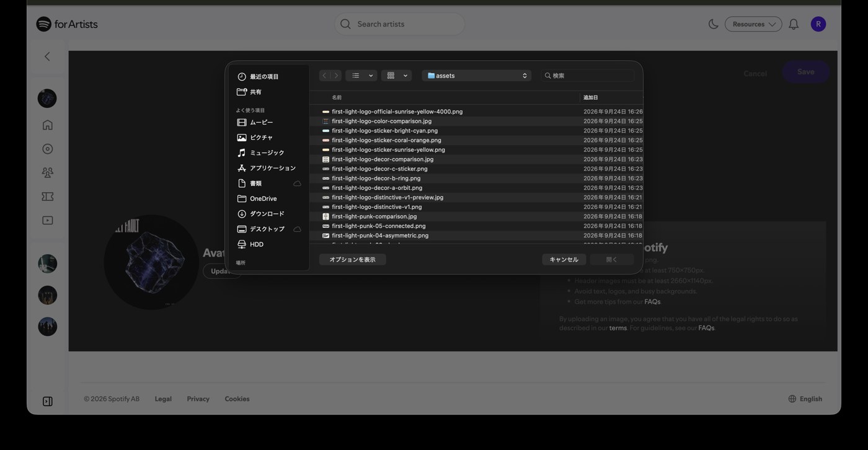Toggle dark mode moon icon
Image resolution: width=868 pixels, height=450 pixels.
[713, 24]
